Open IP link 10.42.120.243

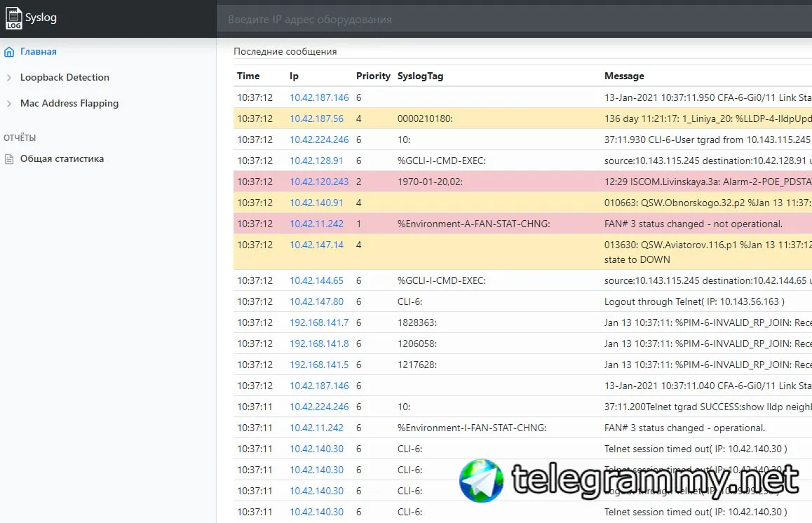pos(319,182)
